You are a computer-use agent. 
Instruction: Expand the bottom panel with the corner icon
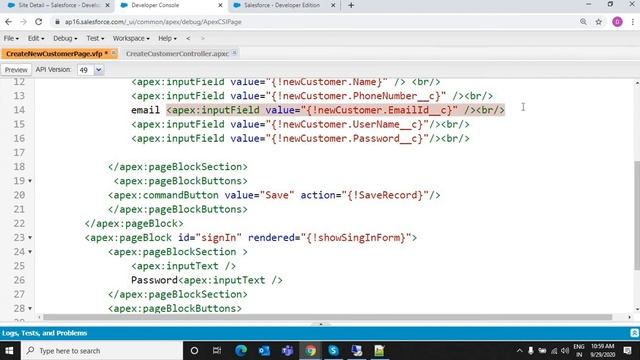(x=634, y=333)
